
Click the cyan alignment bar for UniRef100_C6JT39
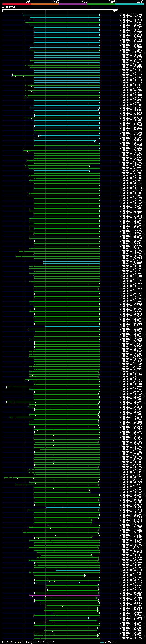coord(65,140)
